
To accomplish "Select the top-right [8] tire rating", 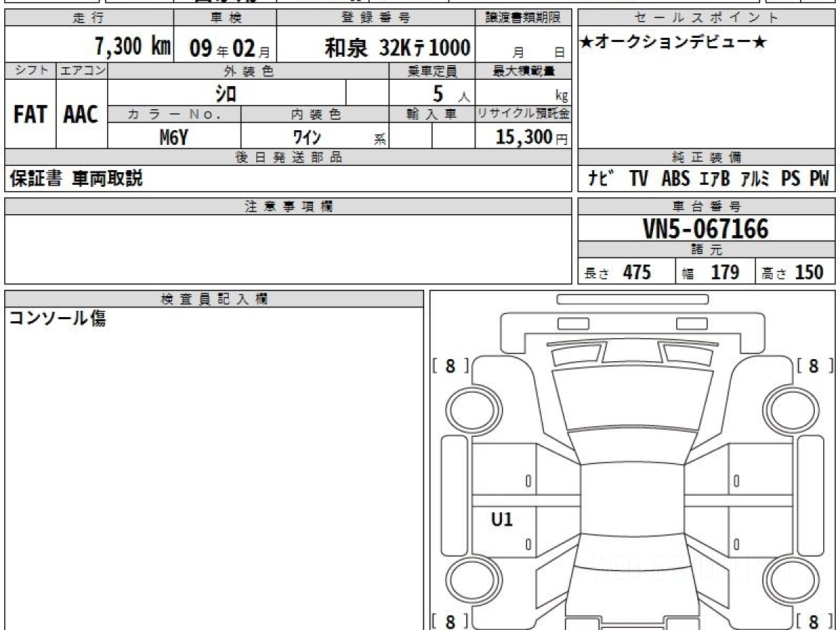I will point(814,366).
